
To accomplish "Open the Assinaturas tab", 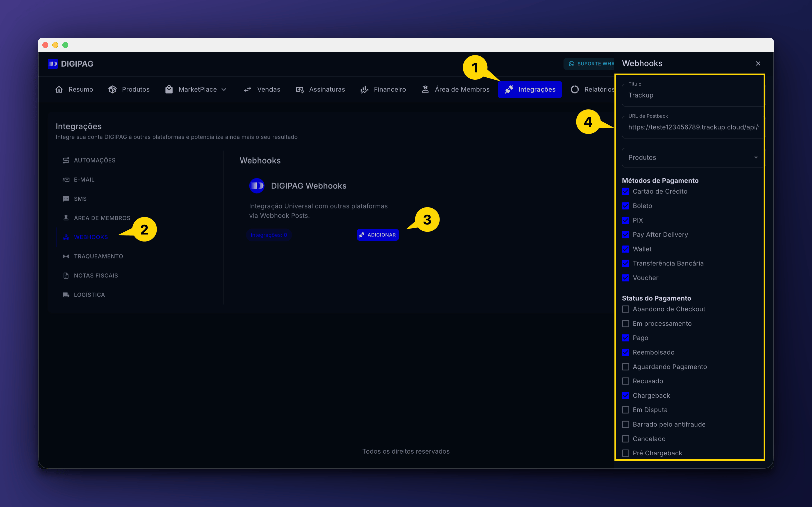I will pyautogui.click(x=320, y=89).
